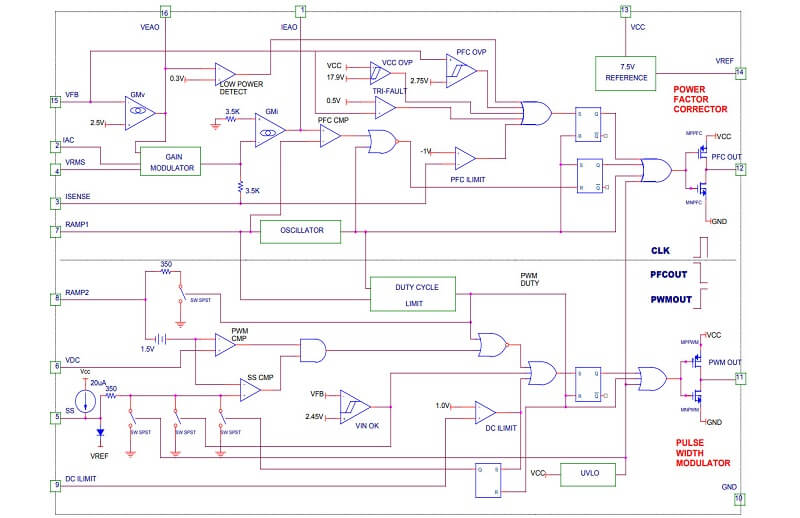This screenshot has height=518, width=800.
Task: Click the OR gate driving PFC OUT MOSFETs
Action: [x=656, y=170]
